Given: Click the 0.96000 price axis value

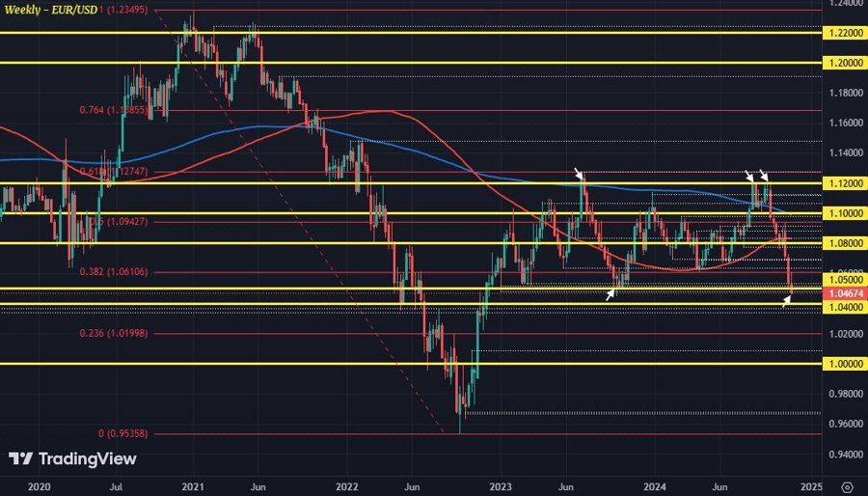Looking at the screenshot, I should tap(846, 424).
